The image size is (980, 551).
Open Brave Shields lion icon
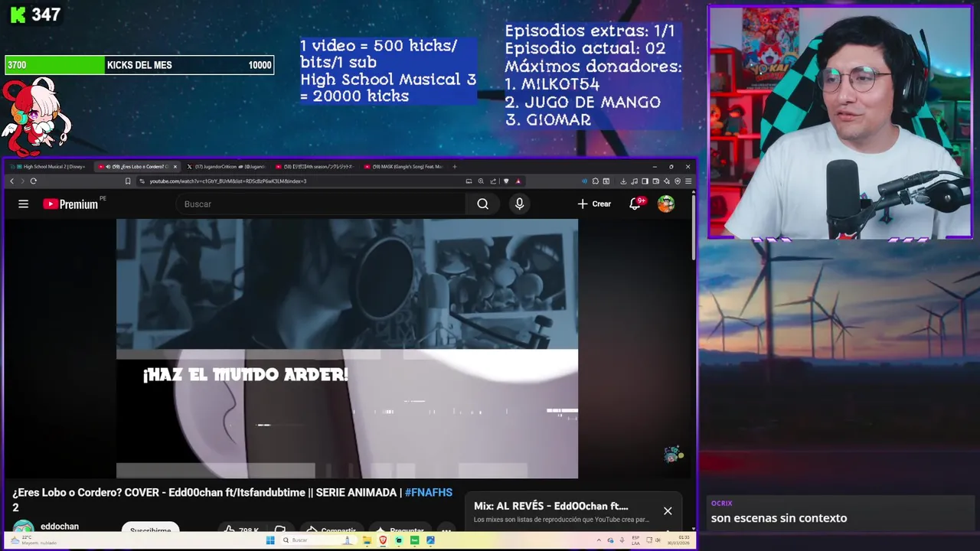coord(506,181)
